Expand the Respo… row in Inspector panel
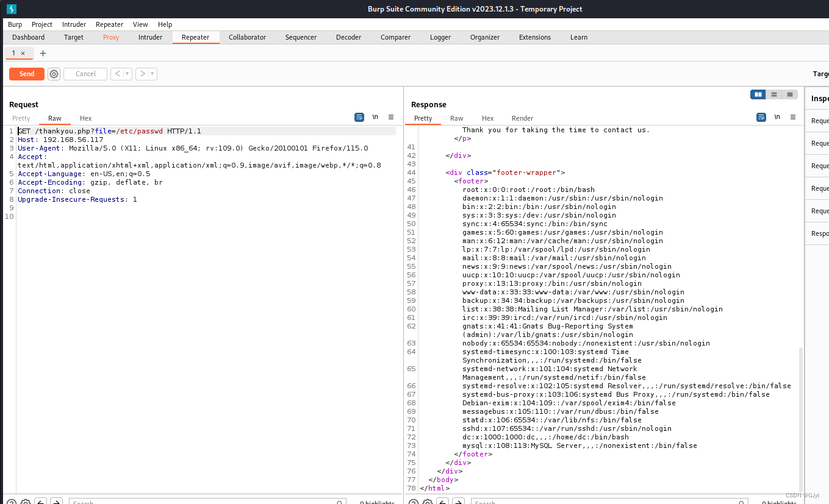 tap(817, 233)
